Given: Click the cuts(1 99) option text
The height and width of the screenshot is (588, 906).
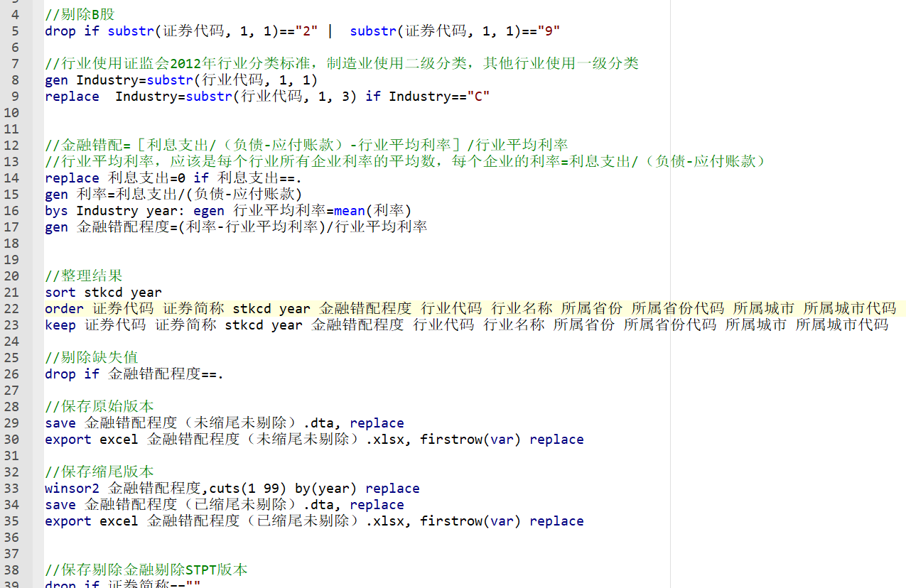Looking at the screenshot, I should (x=249, y=489).
